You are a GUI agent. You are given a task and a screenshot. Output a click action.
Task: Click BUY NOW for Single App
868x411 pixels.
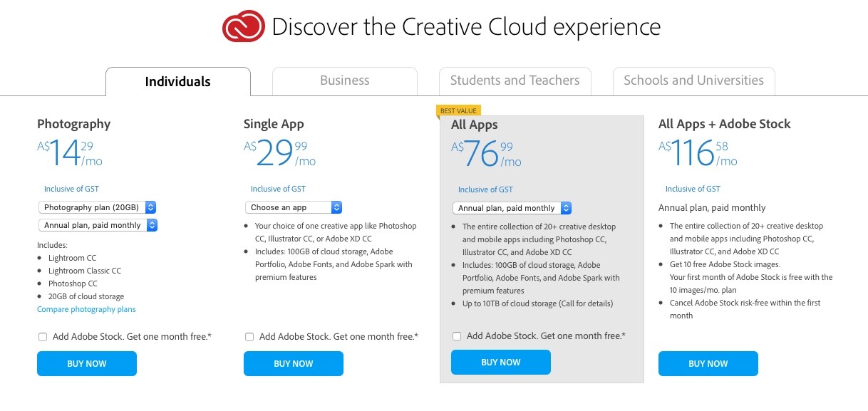click(x=293, y=363)
